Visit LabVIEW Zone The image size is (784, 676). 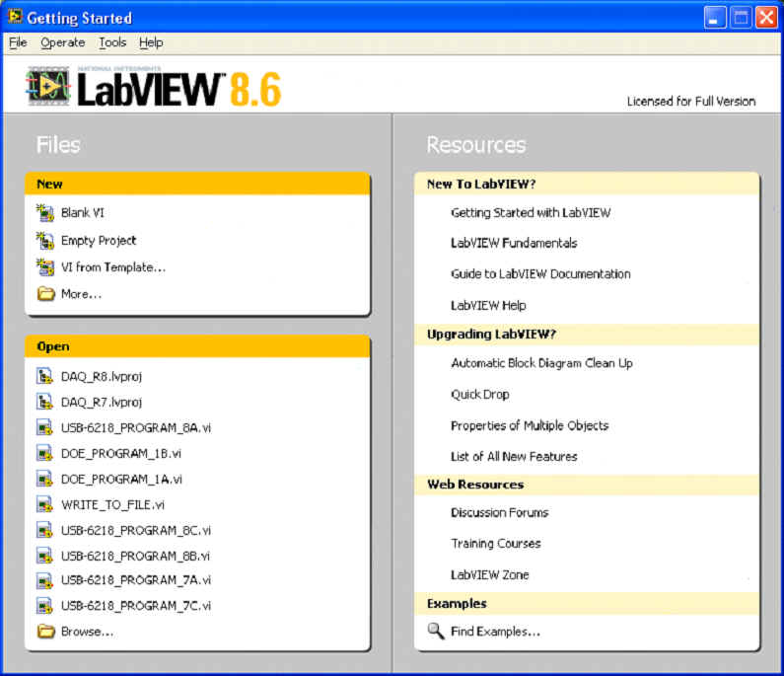[x=489, y=575]
